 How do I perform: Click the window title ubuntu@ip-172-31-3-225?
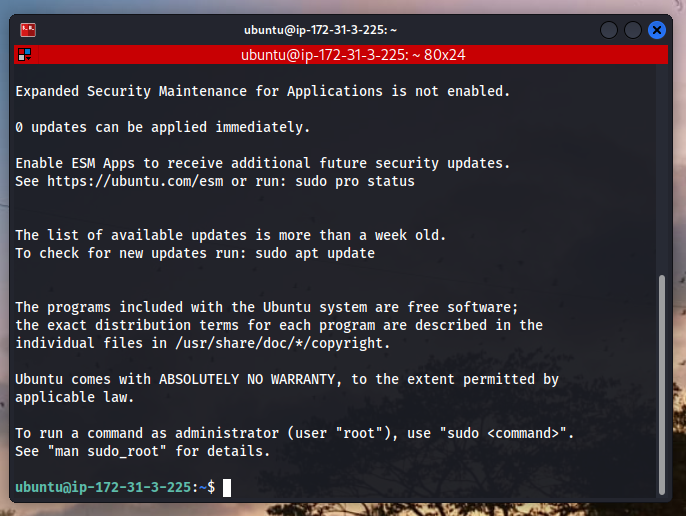click(320, 30)
